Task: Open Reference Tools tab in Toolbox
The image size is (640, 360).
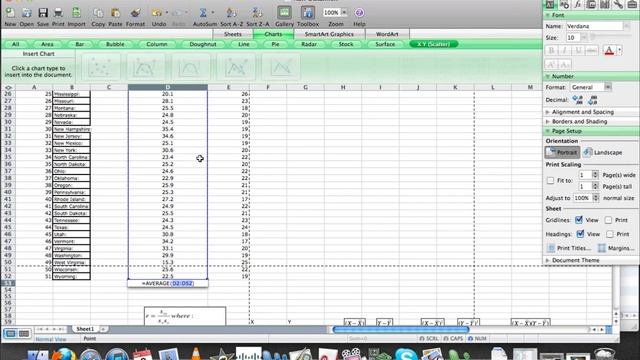Action: coord(604,4)
